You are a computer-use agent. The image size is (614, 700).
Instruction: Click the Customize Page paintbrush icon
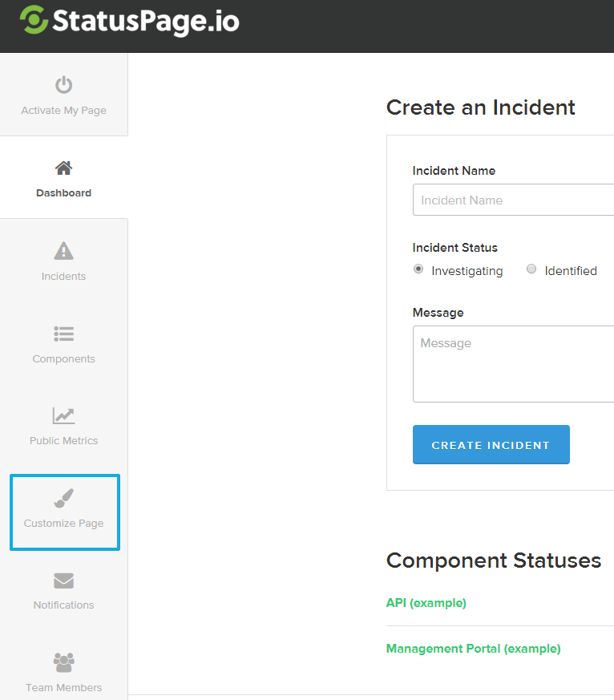pos(63,499)
